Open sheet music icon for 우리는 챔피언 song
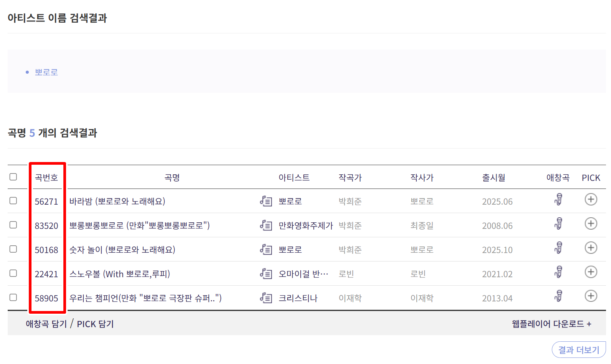611x364 pixels. (x=266, y=298)
